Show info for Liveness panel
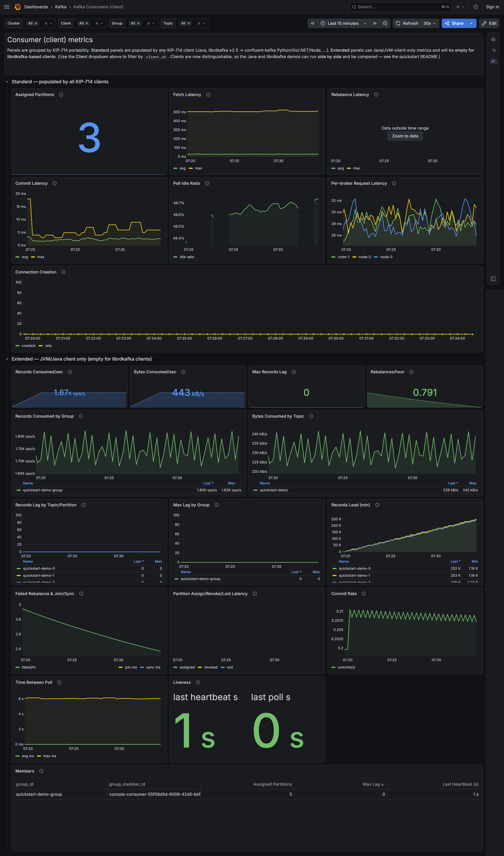 coord(198,682)
